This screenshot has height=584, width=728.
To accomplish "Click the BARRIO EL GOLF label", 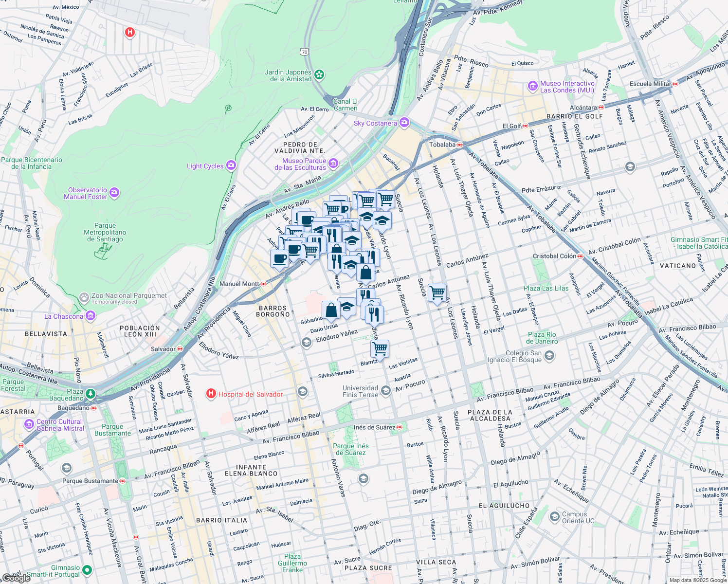I will pyautogui.click(x=575, y=116).
